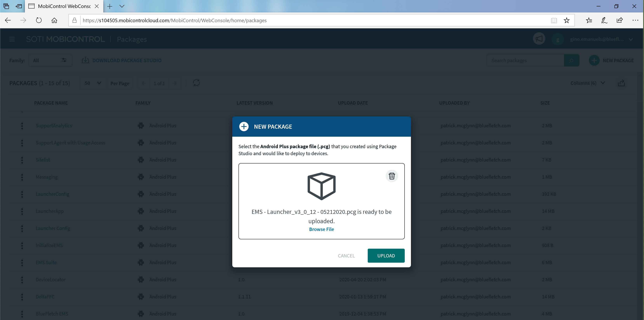Open the row menu for InitializeEMS
Screen dimensions: 644x320
[22, 246]
